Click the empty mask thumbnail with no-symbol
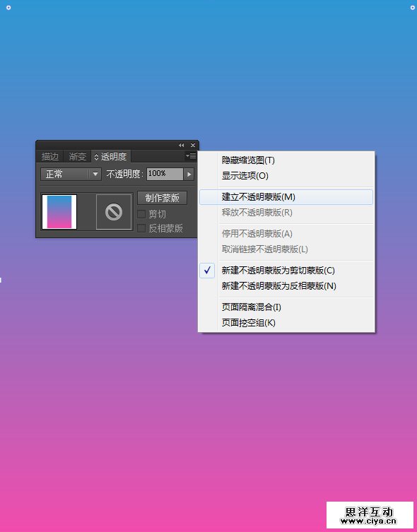 tap(114, 212)
